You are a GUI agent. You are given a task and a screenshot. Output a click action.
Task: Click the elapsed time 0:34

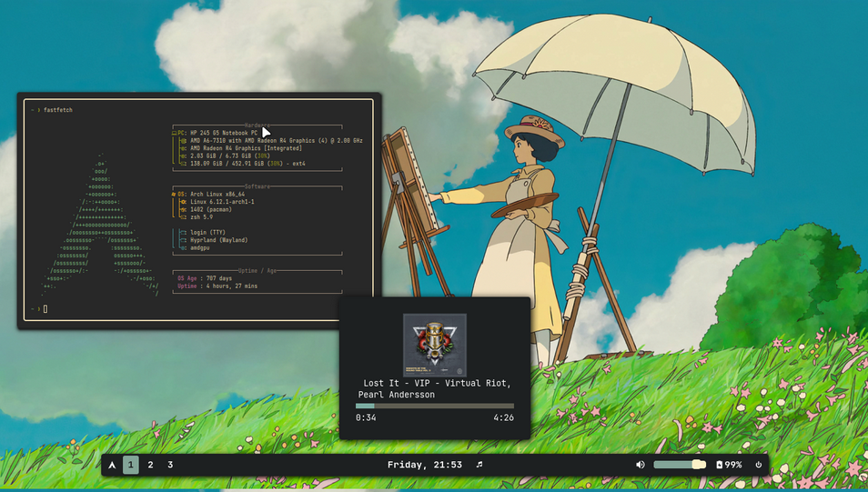pyautogui.click(x=366, y=417)
